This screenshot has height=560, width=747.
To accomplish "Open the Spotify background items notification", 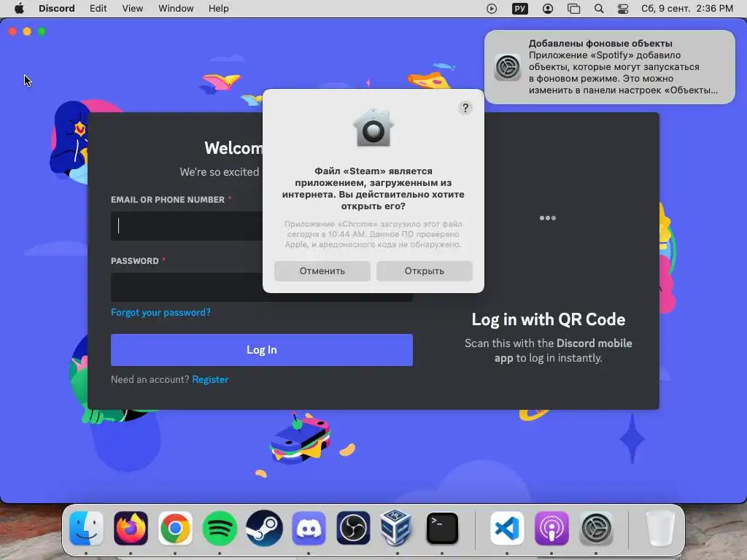I will click(x=610, y=67).
